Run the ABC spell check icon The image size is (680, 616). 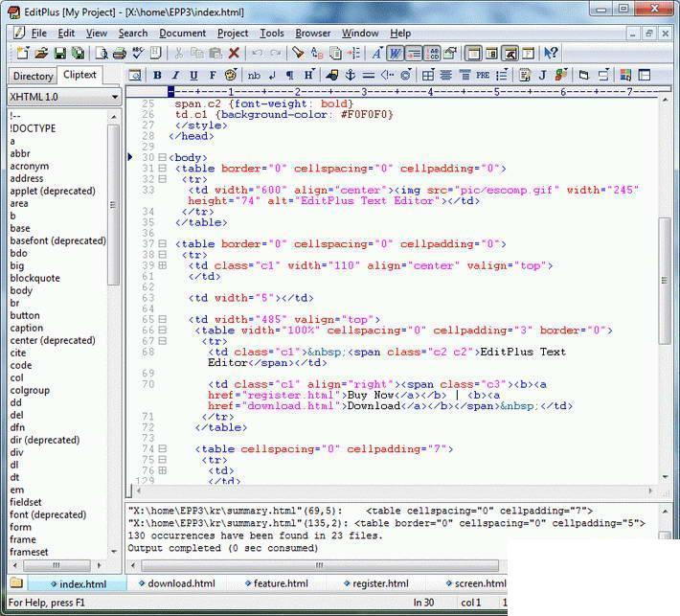[x=138, y=53]
